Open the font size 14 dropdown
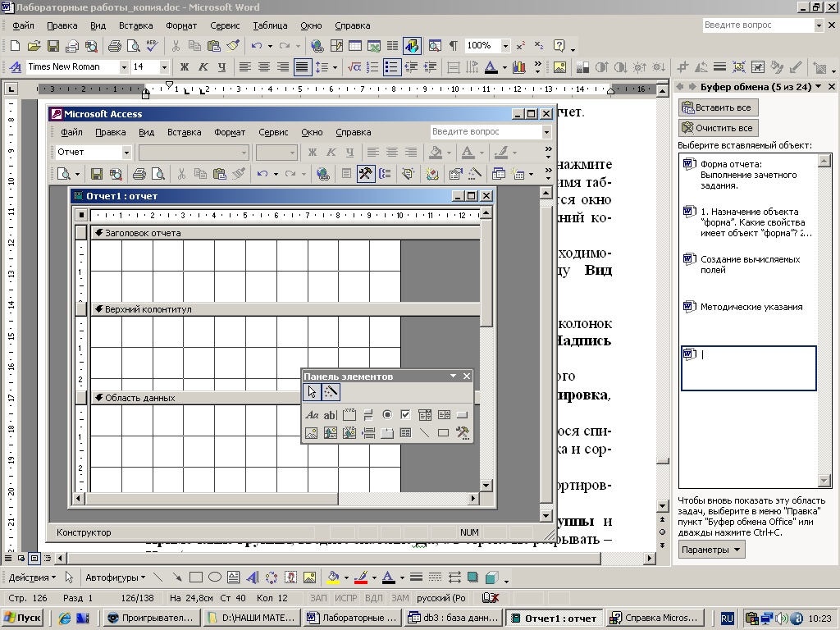Image resolution: width=840 pixels, height=630 pixels. click(164, 67)
